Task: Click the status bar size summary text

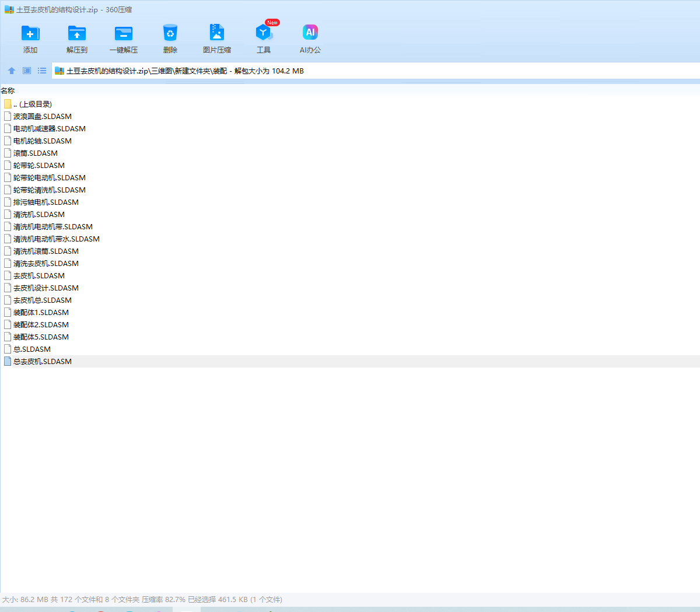Action: tap(142, 599)
